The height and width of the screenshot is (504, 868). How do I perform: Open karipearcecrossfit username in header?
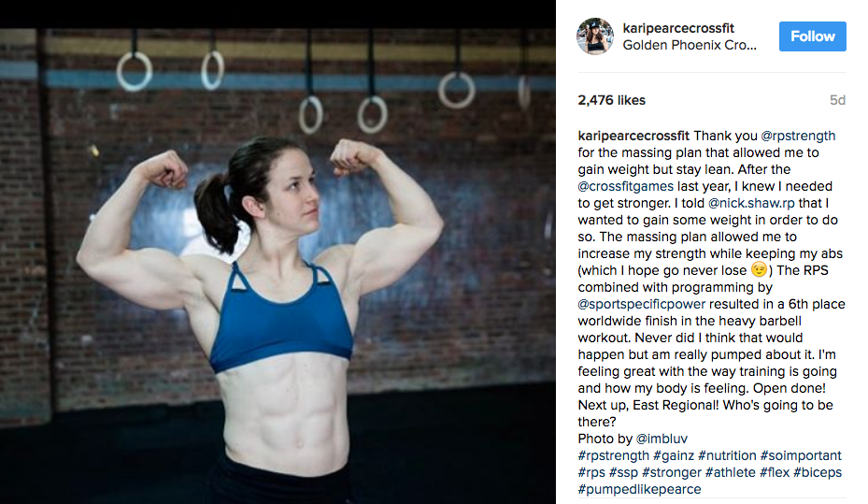pyautogui.click(x=678, y=28)
